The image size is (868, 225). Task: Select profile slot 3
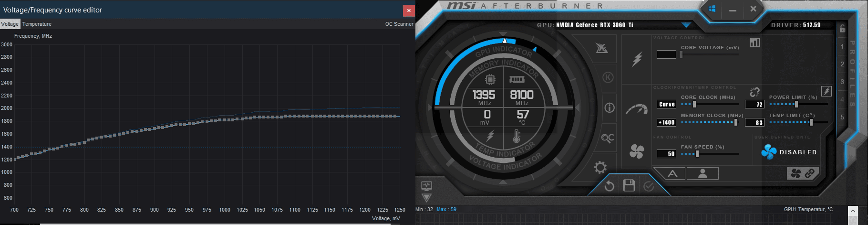842,82
